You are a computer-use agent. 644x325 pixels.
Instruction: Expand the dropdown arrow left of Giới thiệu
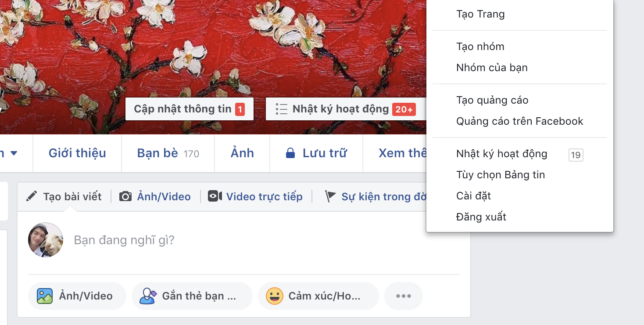click(14, 153)
